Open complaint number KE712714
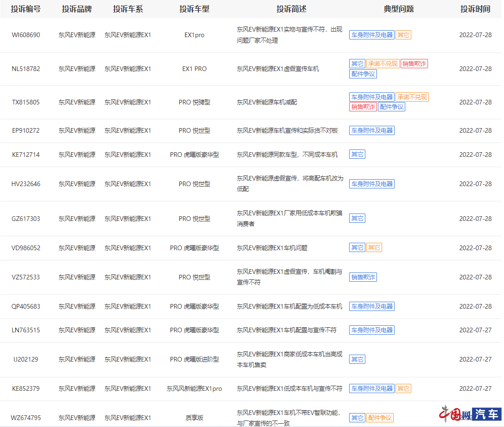504x427 pixels. click(x=26, y=155)
